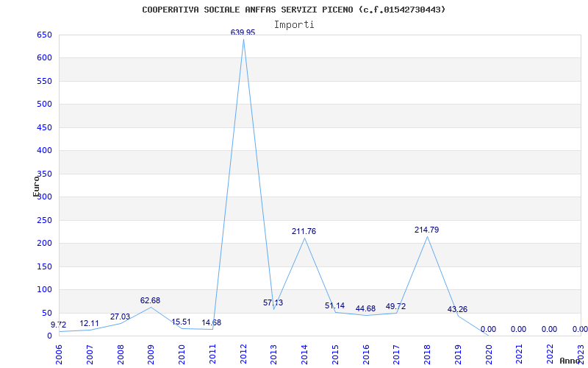The width and height of the screenshot is (588, 368).
Task: Click the x-axis year 2016
Action: (x=366, y=354)
